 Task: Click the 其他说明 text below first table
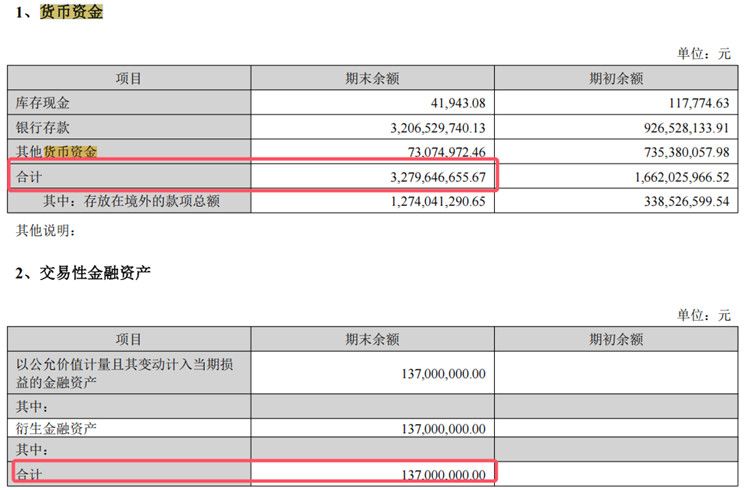[x=45, y=231]
